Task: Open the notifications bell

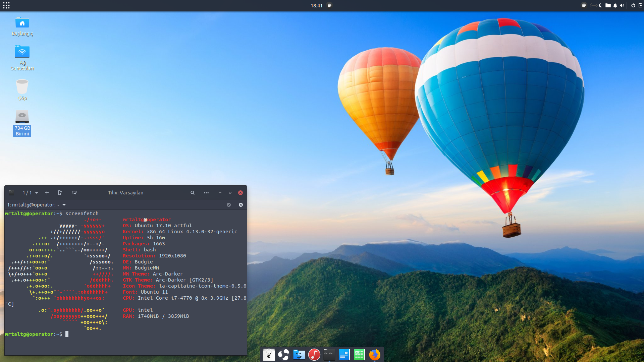Action: pos(615,5)
